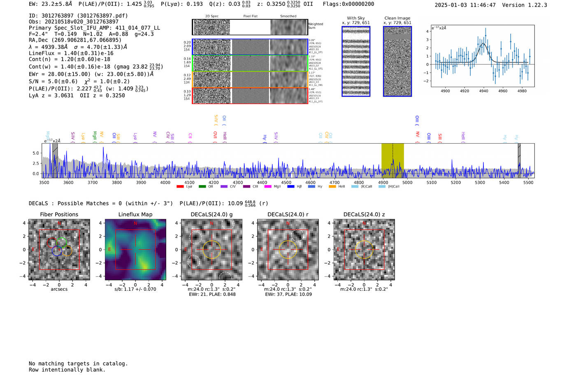Click the With Sky cutout image
Image resolution: width=576 pixels, height=392 pixels.
click(356, 61)
